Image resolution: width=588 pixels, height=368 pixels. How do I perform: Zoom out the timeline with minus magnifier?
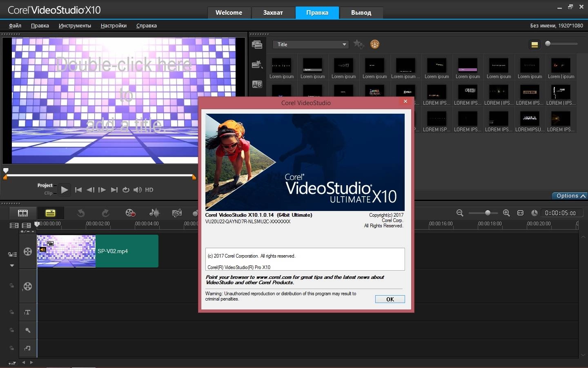click(460, 213)
